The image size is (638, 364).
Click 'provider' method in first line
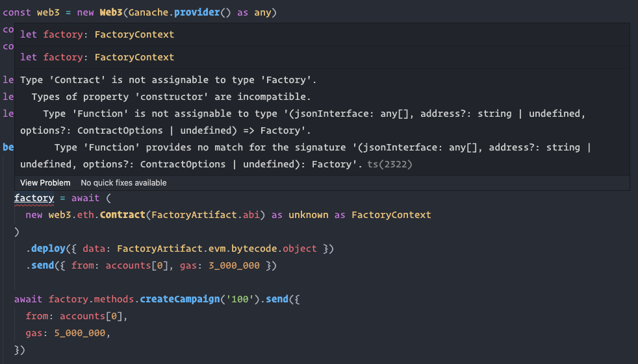pos(197,12)
